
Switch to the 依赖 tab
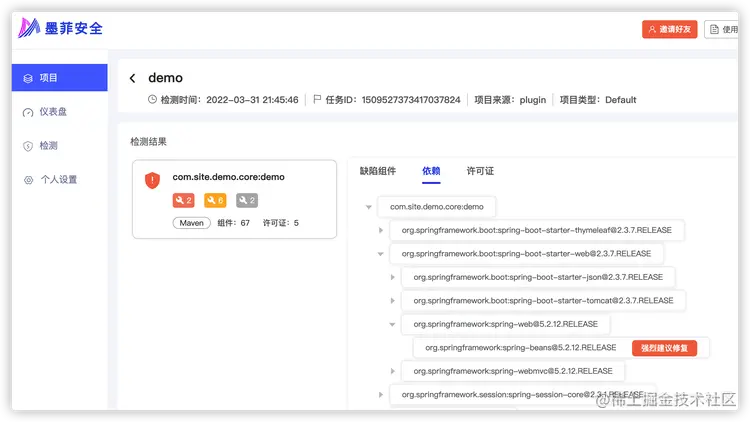tap(431, 171)
